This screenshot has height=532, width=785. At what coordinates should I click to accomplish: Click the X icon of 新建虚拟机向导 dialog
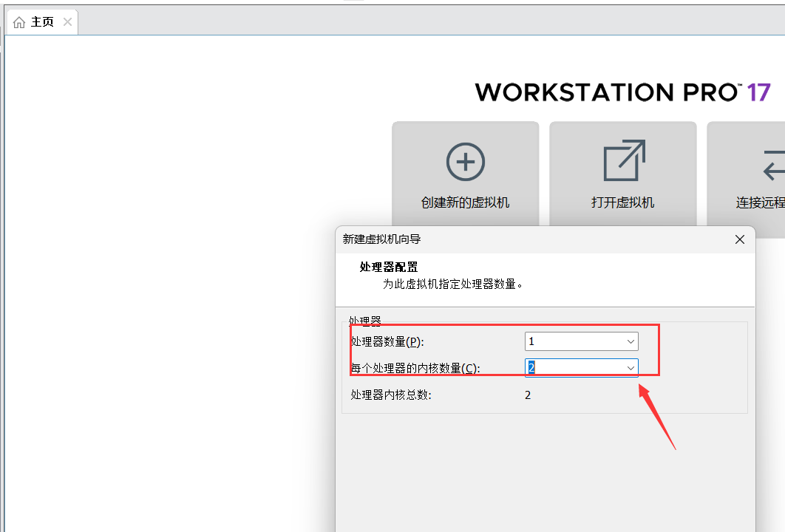[739, 239]
